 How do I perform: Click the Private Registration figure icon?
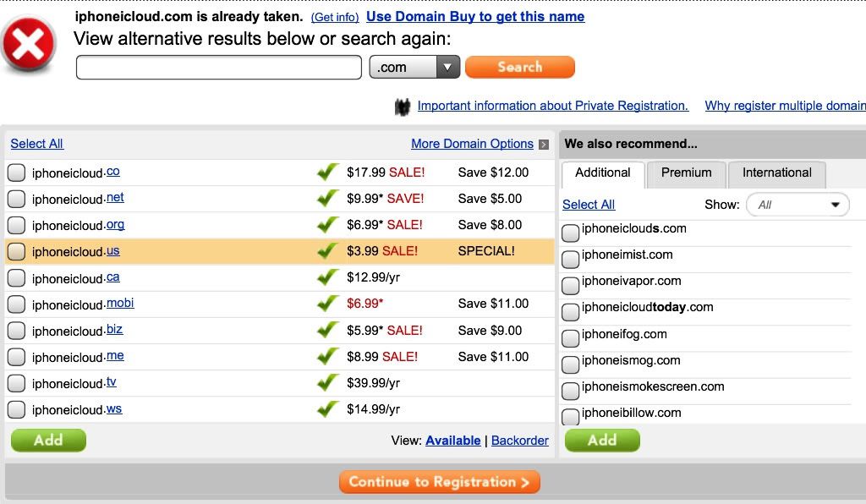coord(403,107)
